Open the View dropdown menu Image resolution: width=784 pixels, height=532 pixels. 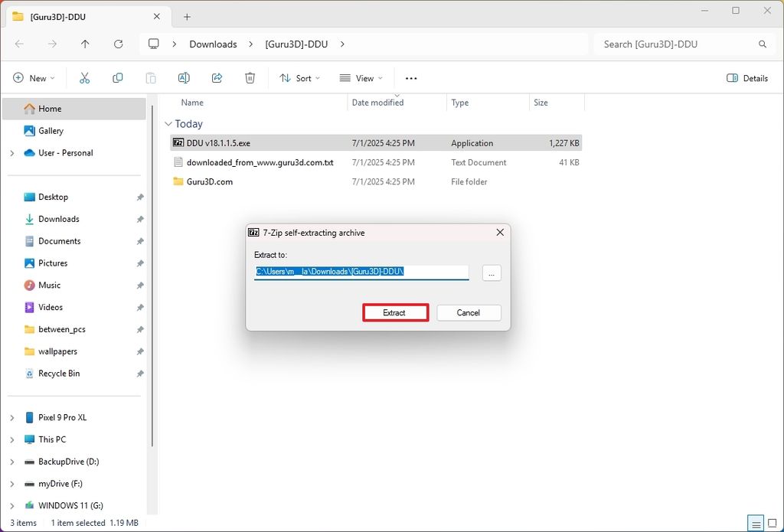[x=361, y=78]
